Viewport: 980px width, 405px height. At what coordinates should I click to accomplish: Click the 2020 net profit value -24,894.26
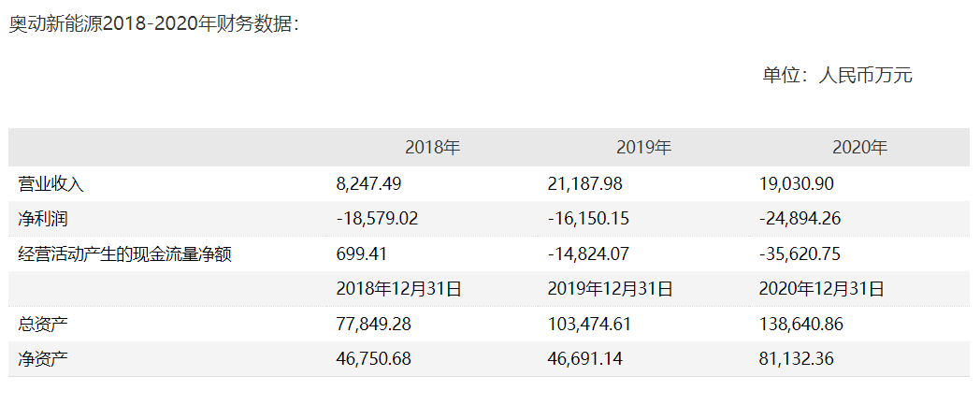click(x=800, y=219)
